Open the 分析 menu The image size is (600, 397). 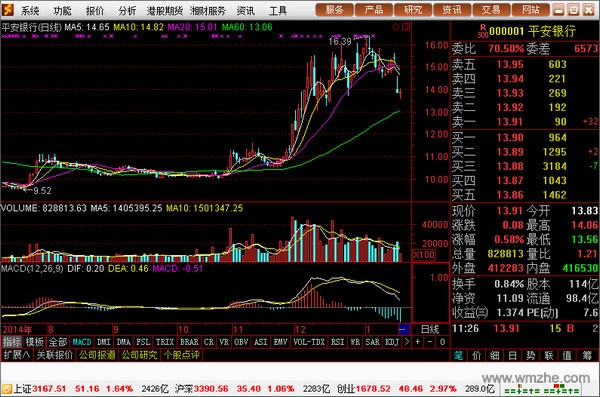[x=127, y=11]
